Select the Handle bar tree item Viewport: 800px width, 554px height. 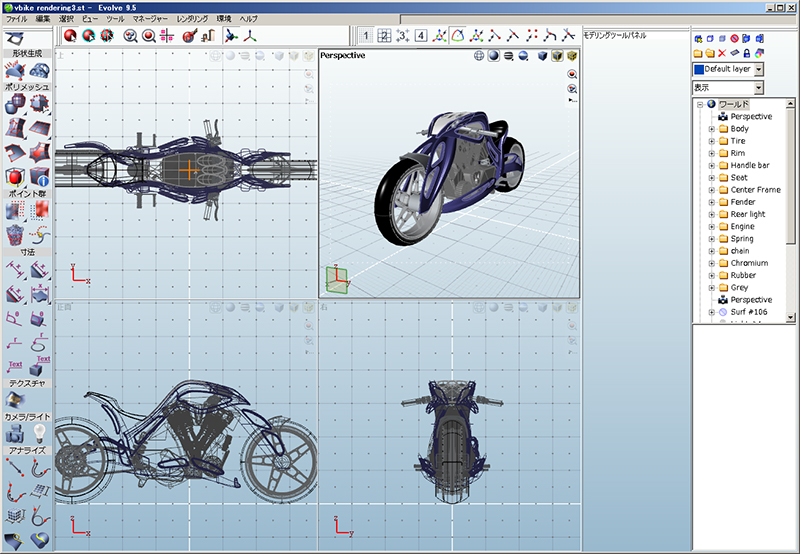pyautogui.click(x=750, y=165)
